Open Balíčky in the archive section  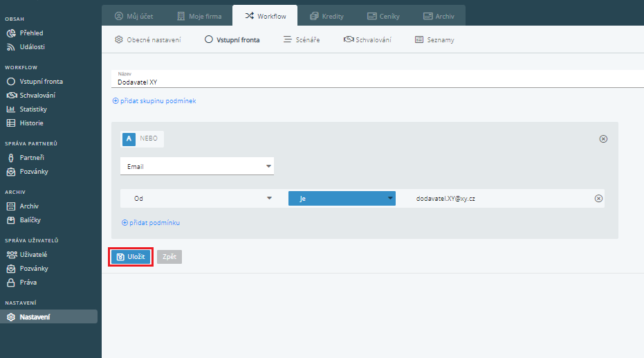[30, 220]
